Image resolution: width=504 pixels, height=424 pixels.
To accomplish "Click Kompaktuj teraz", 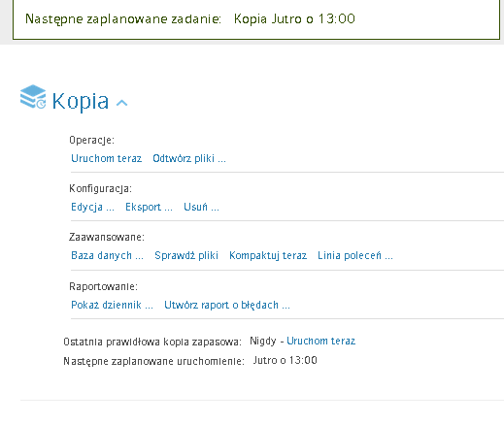I will 268,255.
